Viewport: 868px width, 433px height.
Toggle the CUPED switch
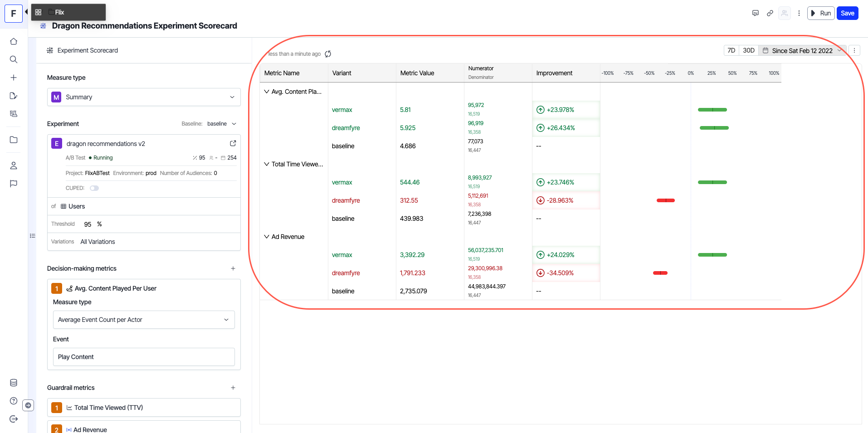94,188
